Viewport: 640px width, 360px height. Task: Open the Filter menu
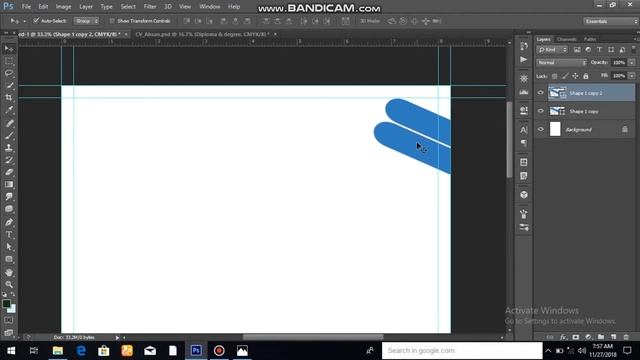pos(150,7)
